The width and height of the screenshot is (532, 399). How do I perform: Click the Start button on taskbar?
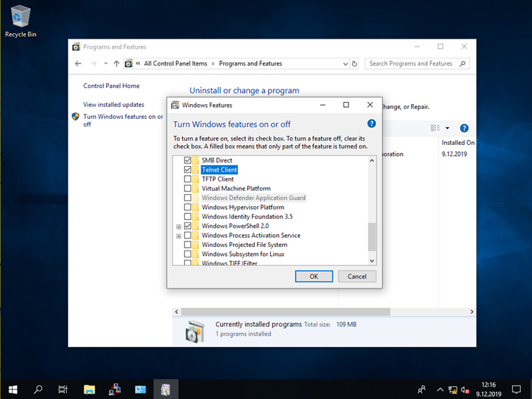[x=13, y=389]
